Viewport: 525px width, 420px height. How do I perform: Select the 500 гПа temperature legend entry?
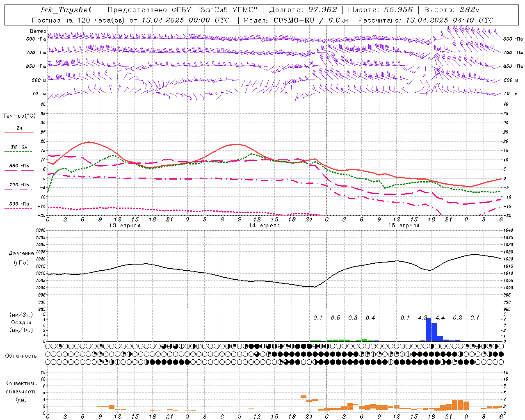pos(19,204)
